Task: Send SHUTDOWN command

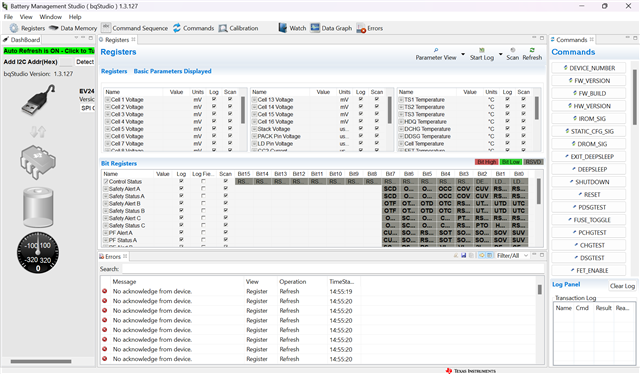Action: click(x=589, y=182)
